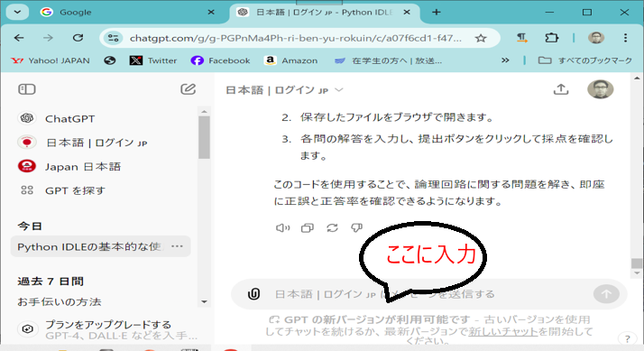This screenshot has height=351, width=644.
Task: Open the globe bookmark icon
Action: coord(109,60)
